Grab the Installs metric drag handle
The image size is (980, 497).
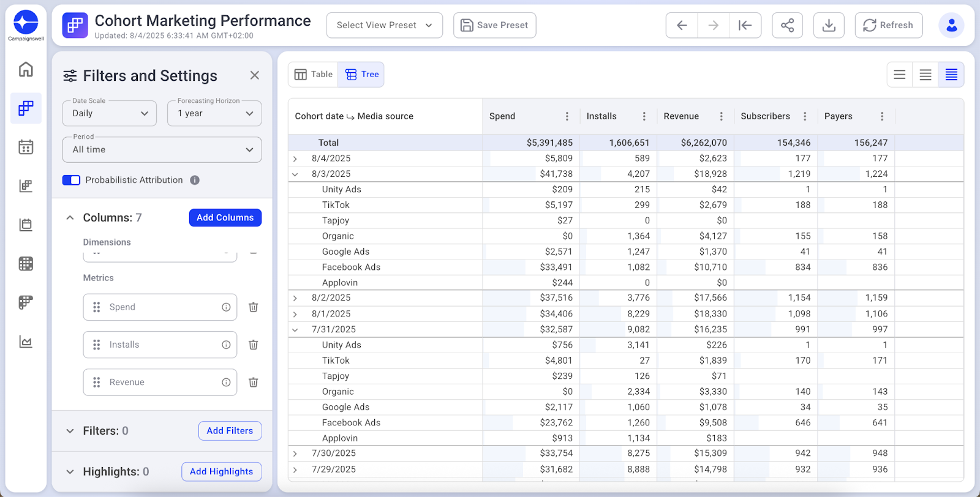tap(96, 345)
